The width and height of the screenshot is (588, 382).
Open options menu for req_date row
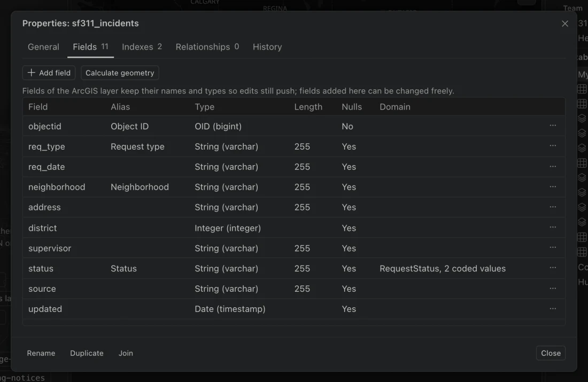pos(553,167)
